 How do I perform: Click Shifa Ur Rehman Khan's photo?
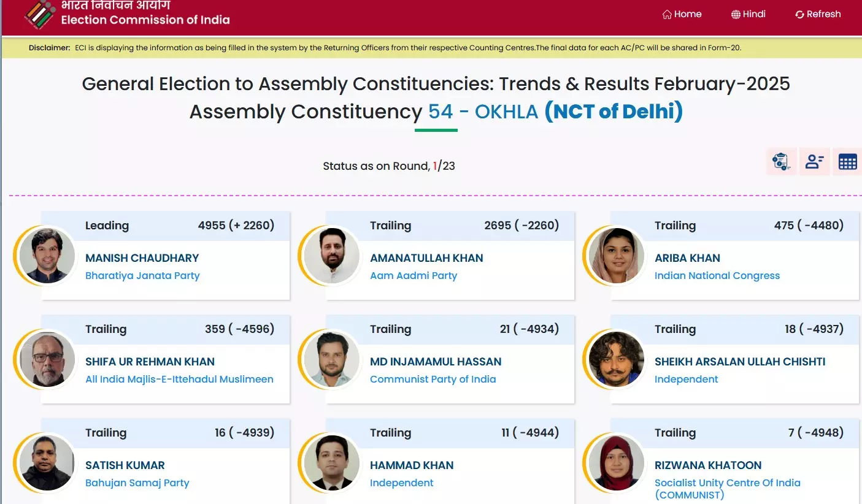click(x=47, y=359)
